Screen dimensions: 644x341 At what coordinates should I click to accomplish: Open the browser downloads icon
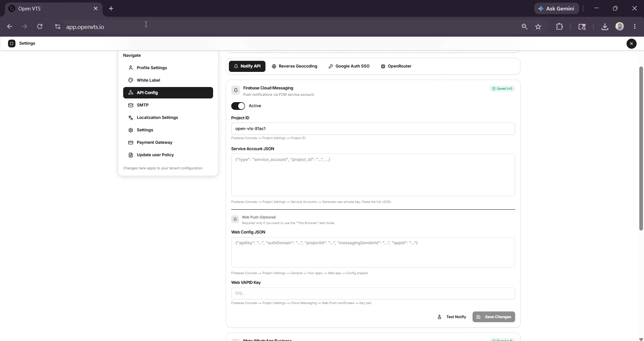[605, 27]
